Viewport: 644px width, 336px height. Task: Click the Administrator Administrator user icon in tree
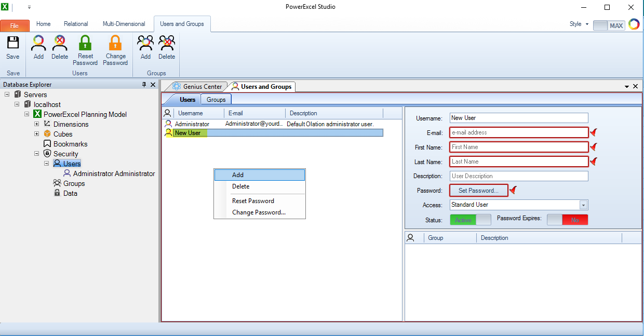tap(67, 173)
